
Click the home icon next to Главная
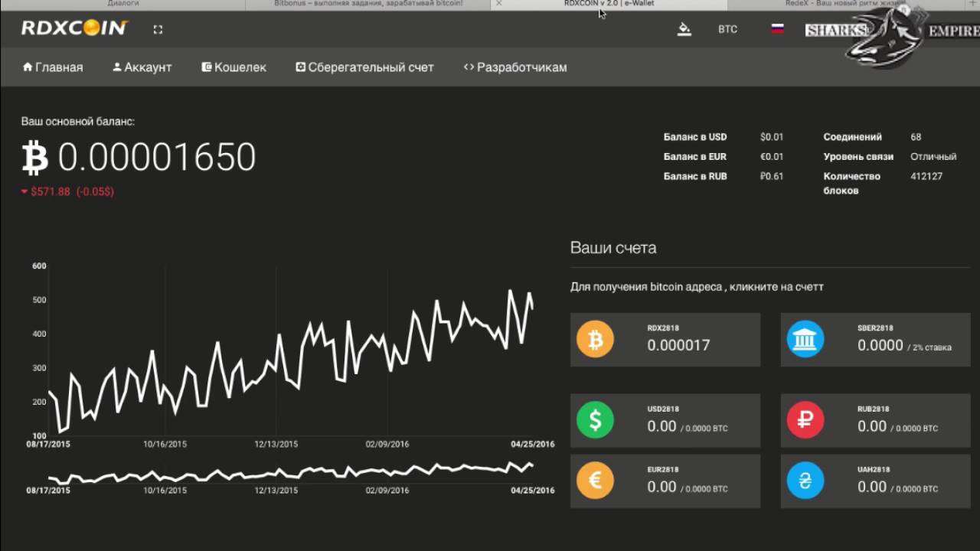(28, 67)
